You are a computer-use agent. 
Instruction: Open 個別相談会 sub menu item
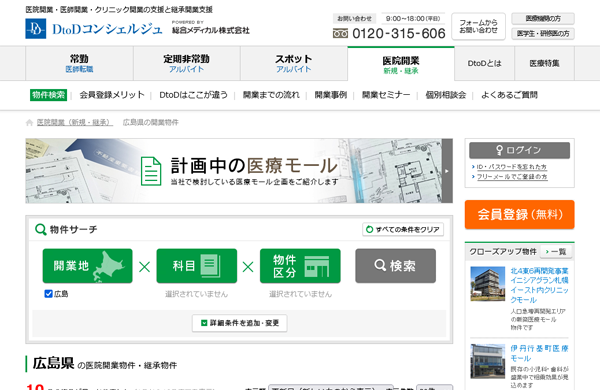click(446, 95)
